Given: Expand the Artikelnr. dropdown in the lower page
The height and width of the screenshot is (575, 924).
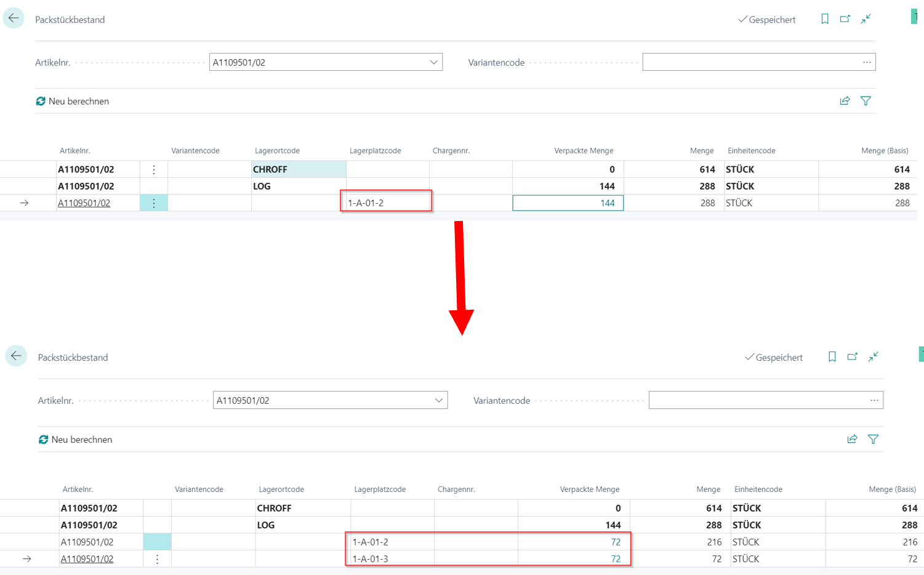Looking at the screenshot, I should pos(438,400).
